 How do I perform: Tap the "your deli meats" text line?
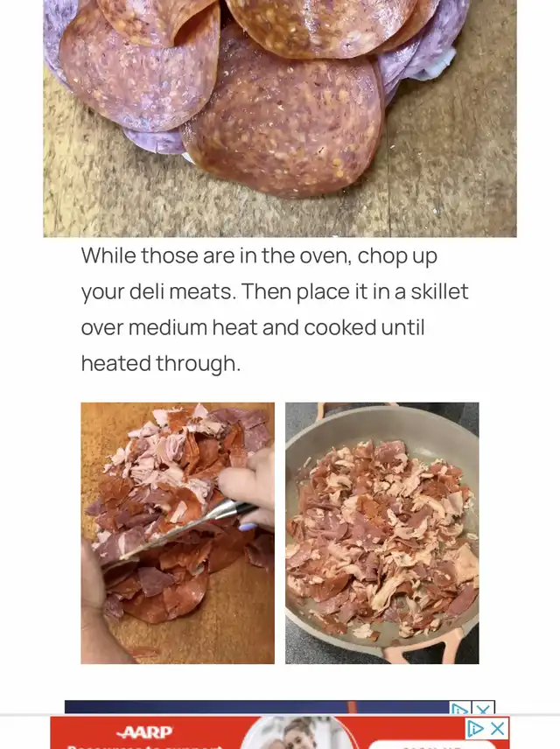[275, 291]
